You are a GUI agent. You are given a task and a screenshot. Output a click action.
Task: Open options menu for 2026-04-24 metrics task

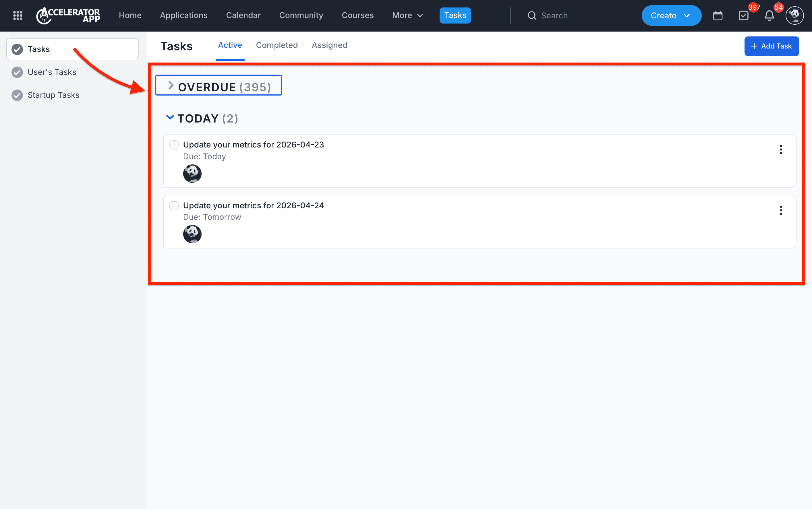click(x=781, y=210)
